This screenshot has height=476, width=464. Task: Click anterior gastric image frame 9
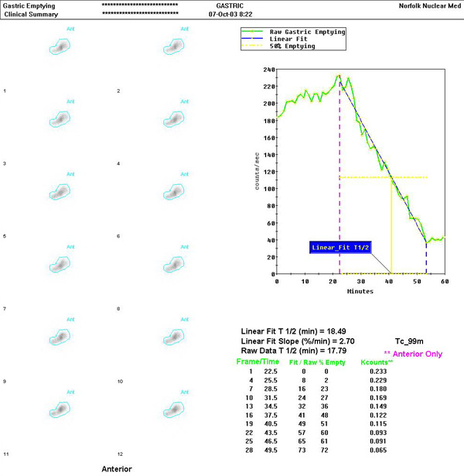point(60,337)
